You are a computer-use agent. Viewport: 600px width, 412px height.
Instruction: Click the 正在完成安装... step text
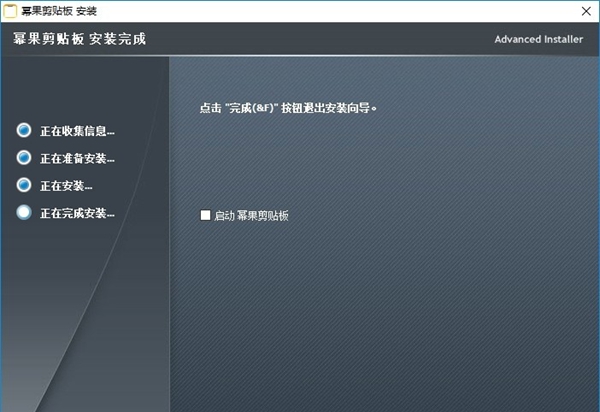77,213
